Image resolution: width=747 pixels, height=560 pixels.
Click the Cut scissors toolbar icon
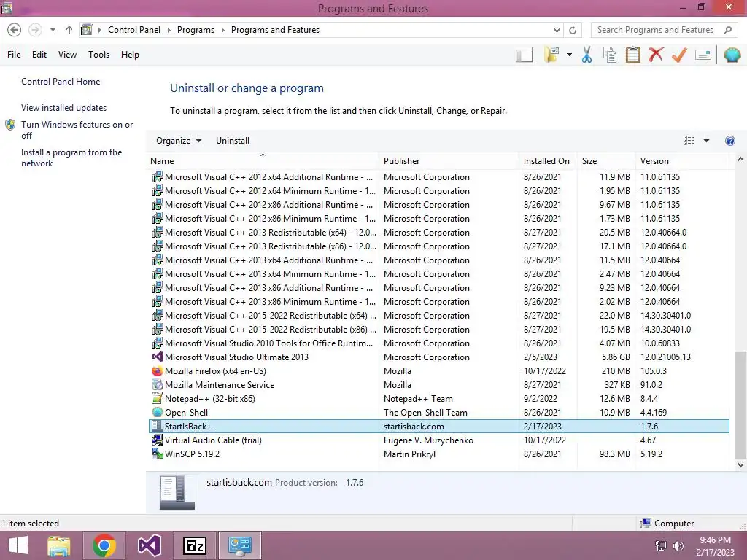587,55
